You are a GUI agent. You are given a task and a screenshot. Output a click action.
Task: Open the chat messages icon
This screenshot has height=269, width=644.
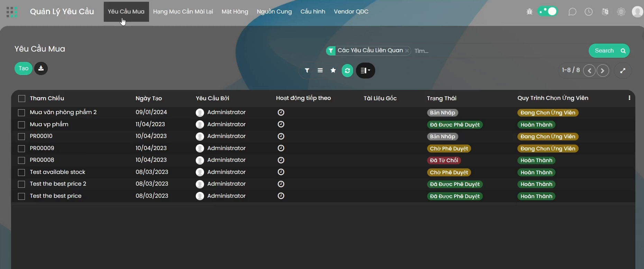(x=572, y=12)
